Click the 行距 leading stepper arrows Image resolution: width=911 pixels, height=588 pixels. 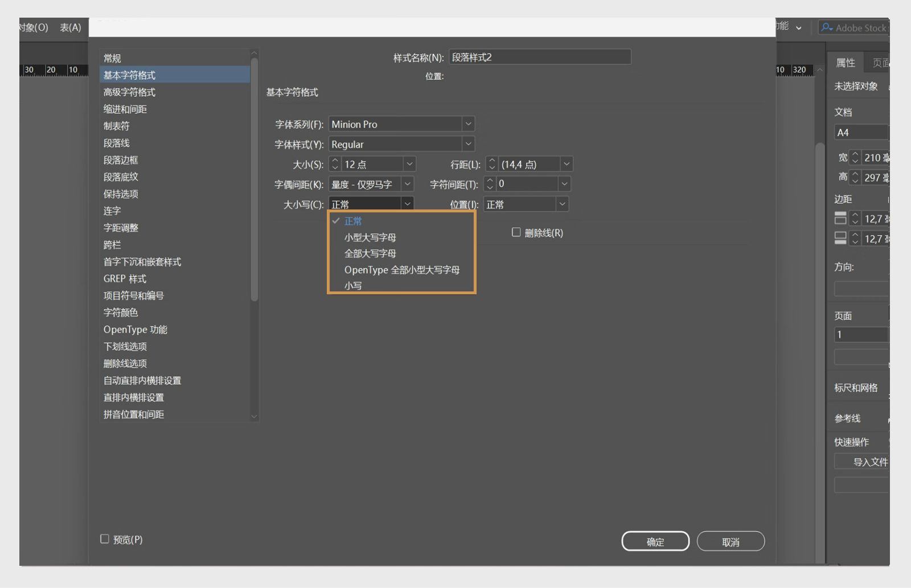(492, 165)
